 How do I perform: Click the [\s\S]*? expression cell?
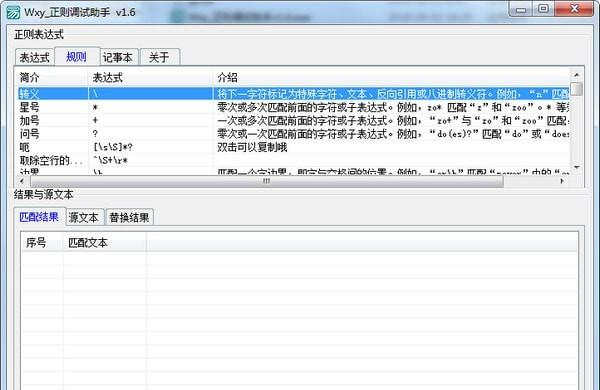(x=113, y=147)
